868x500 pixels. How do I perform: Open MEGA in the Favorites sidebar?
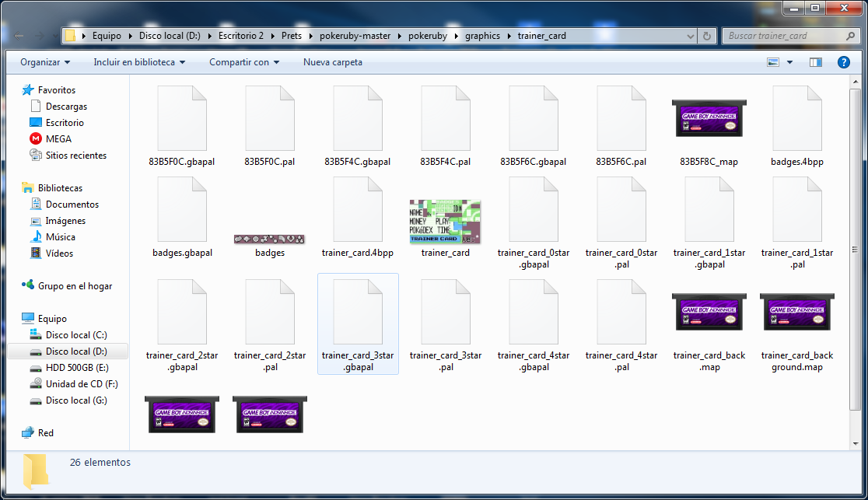point(58,139)
